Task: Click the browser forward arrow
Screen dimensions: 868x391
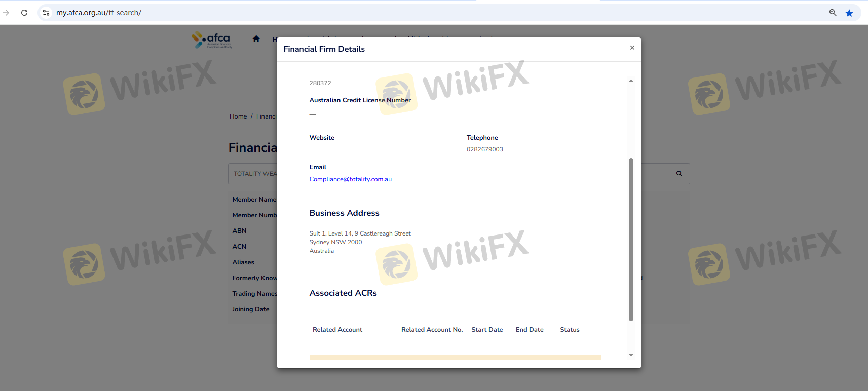Action: click(6, 13)
